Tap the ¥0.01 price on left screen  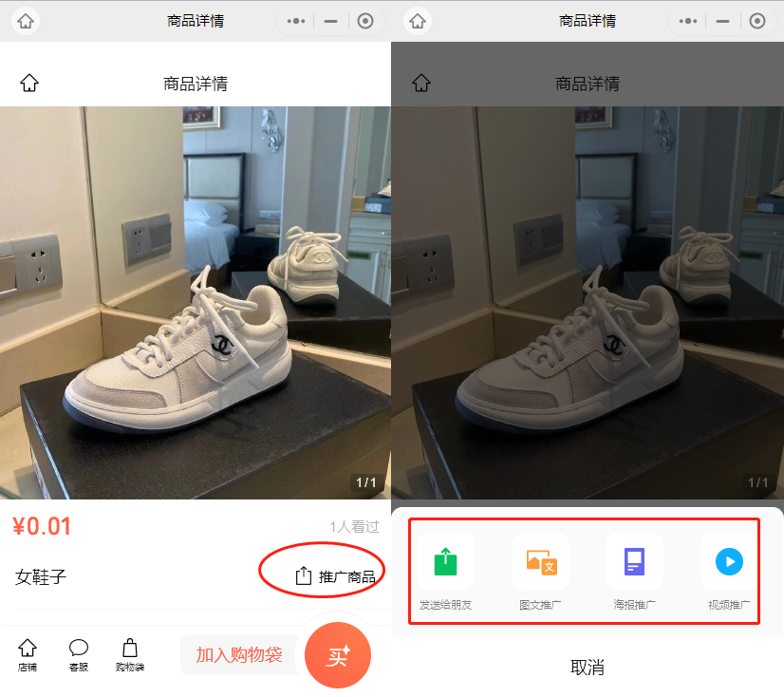click(42, 526)
